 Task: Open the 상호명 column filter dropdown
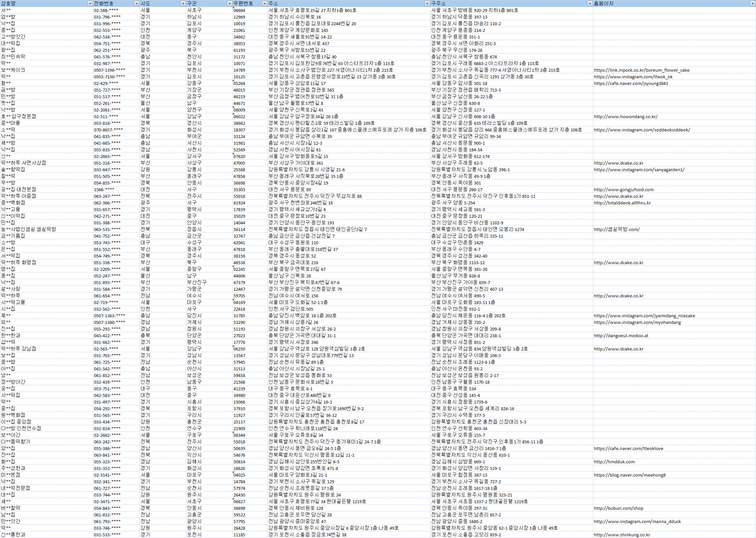point(90,4)
